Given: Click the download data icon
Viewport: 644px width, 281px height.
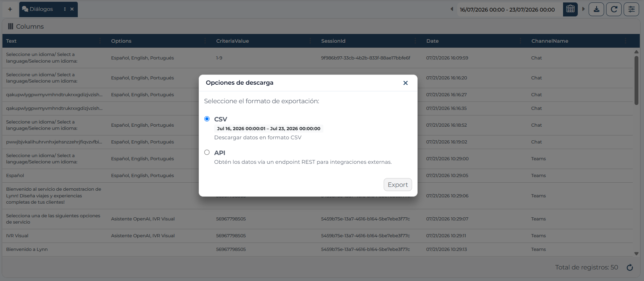Looking at the screenshot, I should click(x=596, y=9).
